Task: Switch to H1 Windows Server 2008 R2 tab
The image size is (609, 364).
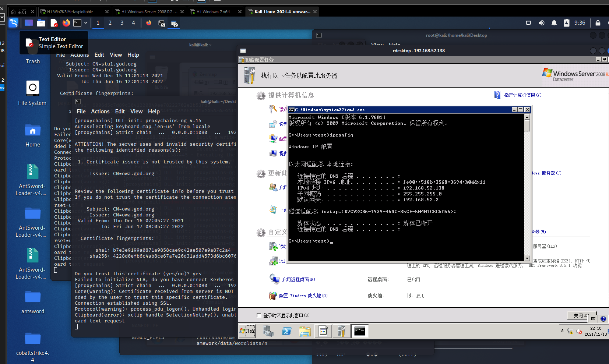Action: click(x=149, y=12)
